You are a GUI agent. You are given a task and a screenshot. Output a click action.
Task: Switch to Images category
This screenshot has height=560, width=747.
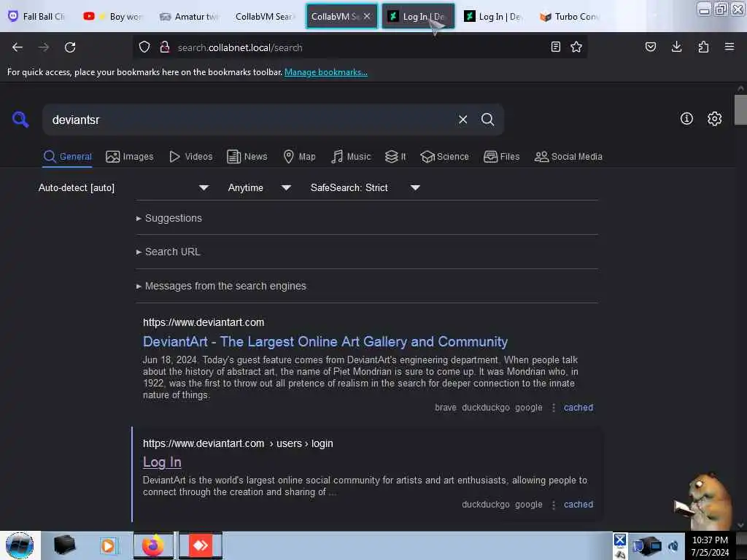click(130, 157)
